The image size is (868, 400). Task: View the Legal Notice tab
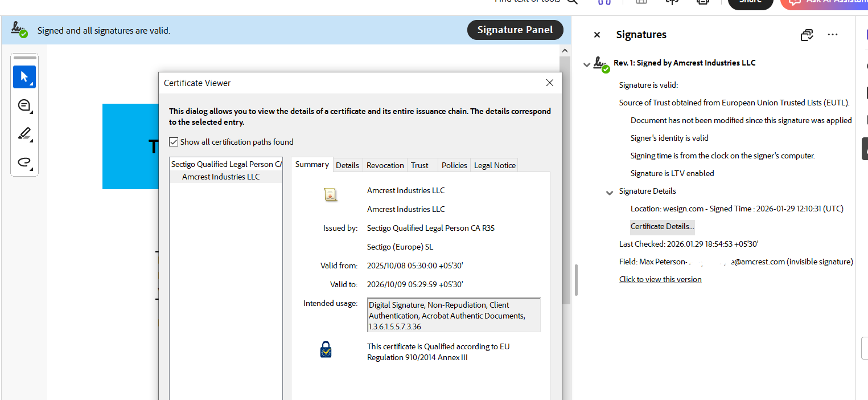[x=495, y=165]
